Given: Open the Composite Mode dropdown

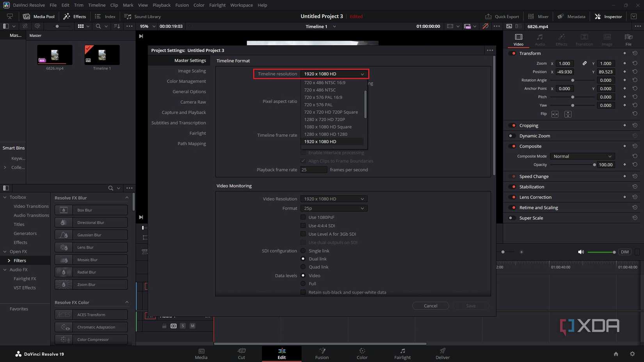Looking at the screenshot, I should click(582, 156).
